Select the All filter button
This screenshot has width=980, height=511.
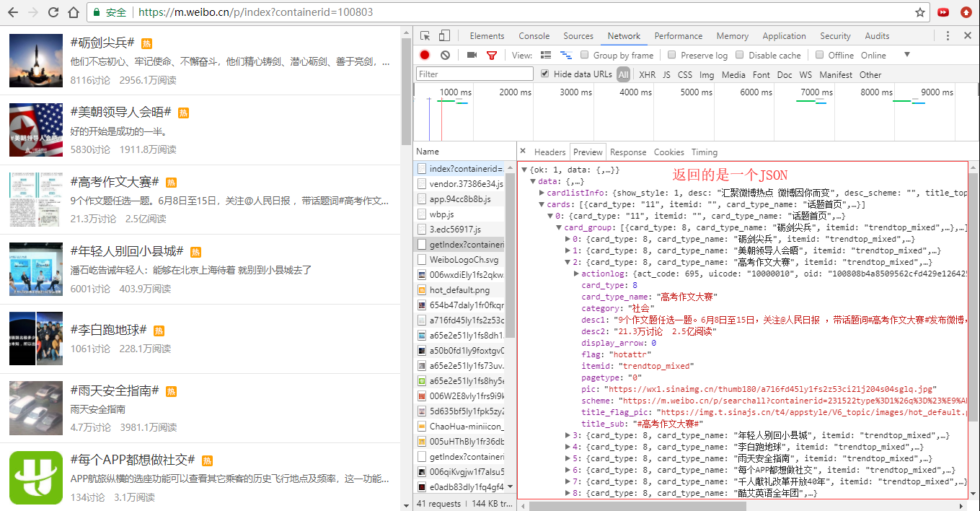pyautogui.click(x=623, y=74)
